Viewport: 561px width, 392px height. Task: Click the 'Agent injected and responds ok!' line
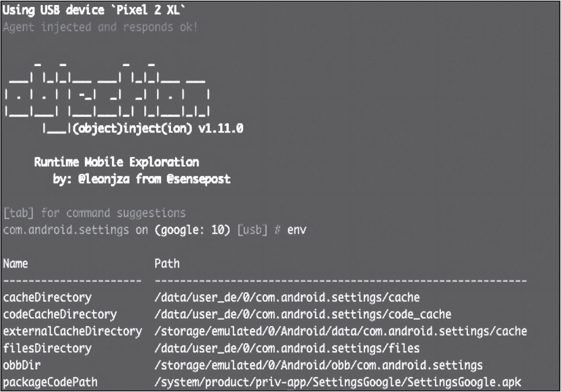click(x=100, y=27)
